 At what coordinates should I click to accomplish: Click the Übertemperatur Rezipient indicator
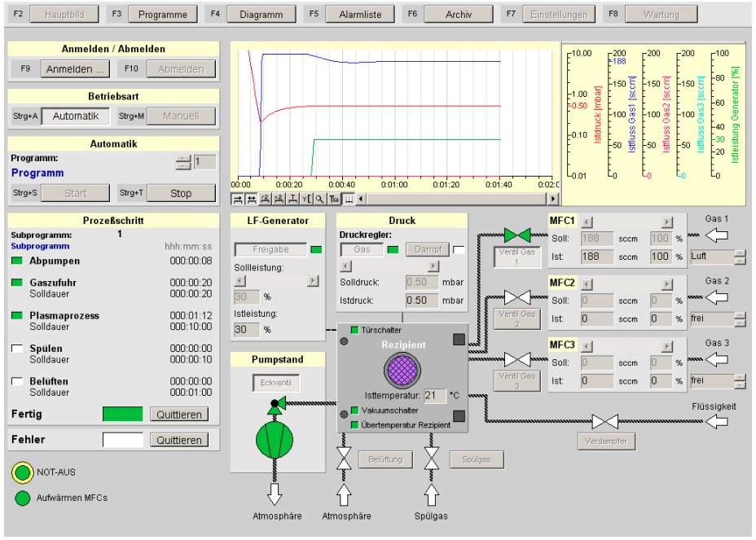click(x=355, y=425)
